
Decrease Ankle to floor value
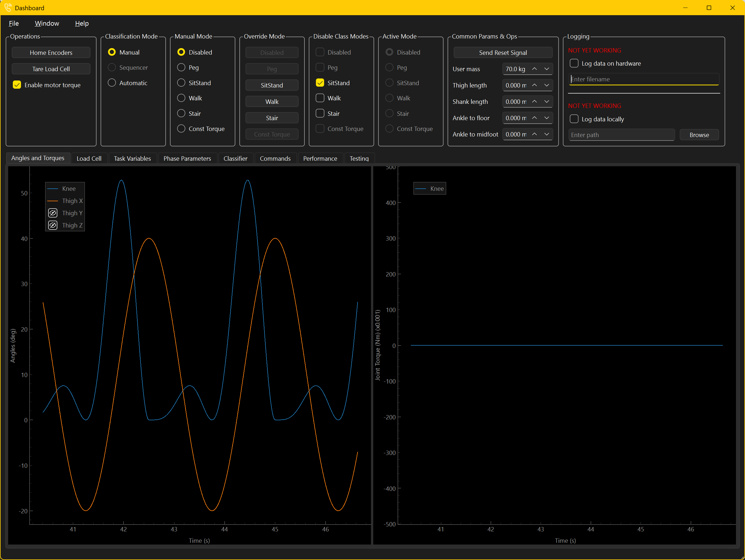point(547,118)
